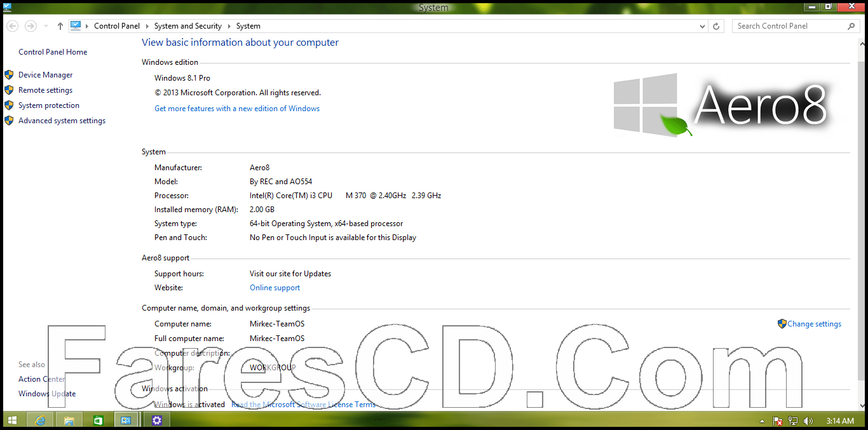Click the Windows 8.1 Pro edition text
The height and width of the screenshot is (430, 868).
(x=182, y=78)
